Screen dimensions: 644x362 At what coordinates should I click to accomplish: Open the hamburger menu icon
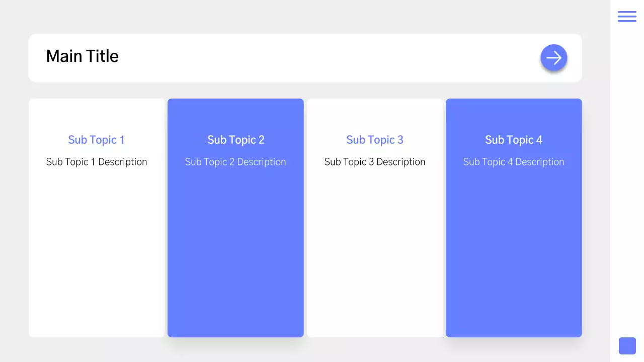[x=627, y=17]
